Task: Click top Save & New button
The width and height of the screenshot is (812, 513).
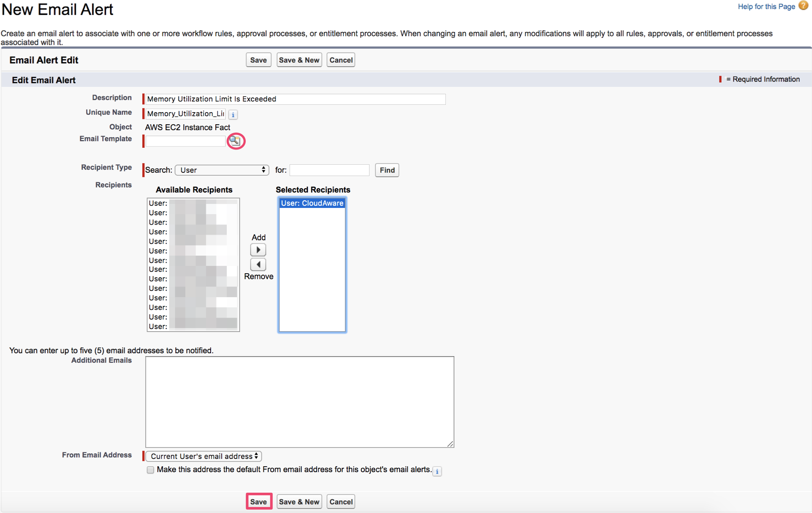Action: point(299,60)
